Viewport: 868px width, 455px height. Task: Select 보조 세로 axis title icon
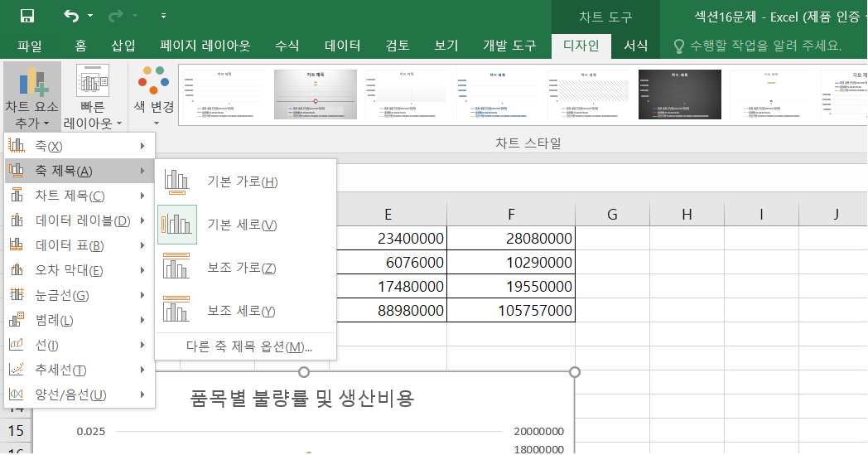[x=177, y=311]
